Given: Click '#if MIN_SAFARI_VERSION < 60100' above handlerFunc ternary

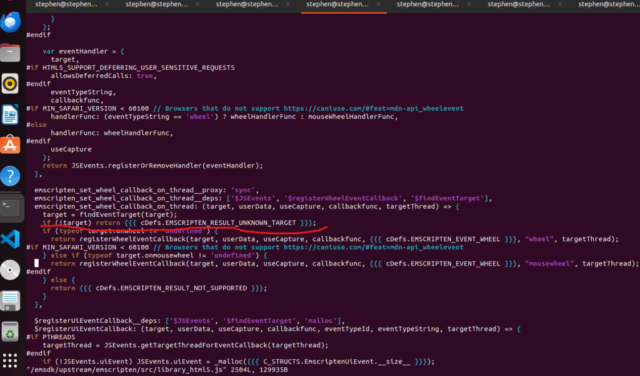Looking at the screenshot, I should point(87,109).
